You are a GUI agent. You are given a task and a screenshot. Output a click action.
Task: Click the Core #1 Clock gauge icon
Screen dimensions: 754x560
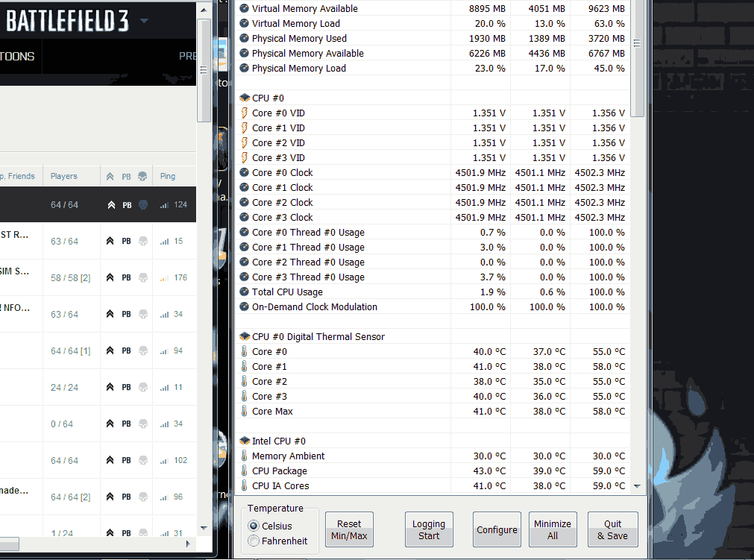(x=245, y=187)
